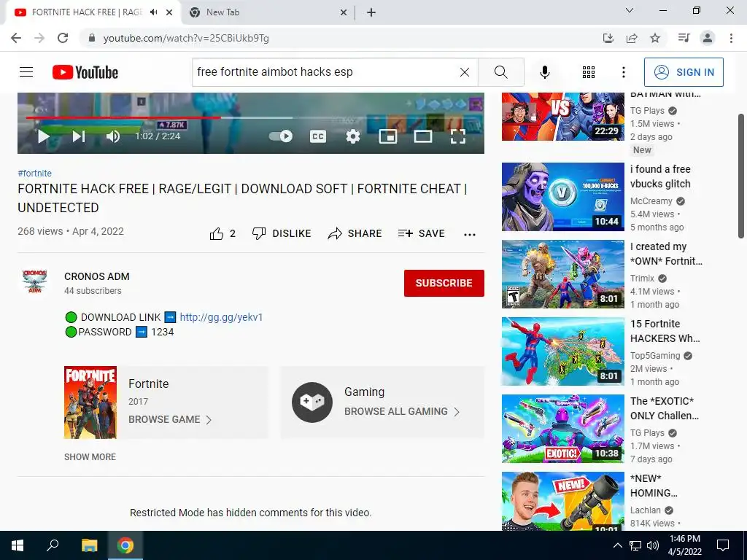
Task: Click BROWSE ALL GAMING chevron link
Action: point(402,411)
